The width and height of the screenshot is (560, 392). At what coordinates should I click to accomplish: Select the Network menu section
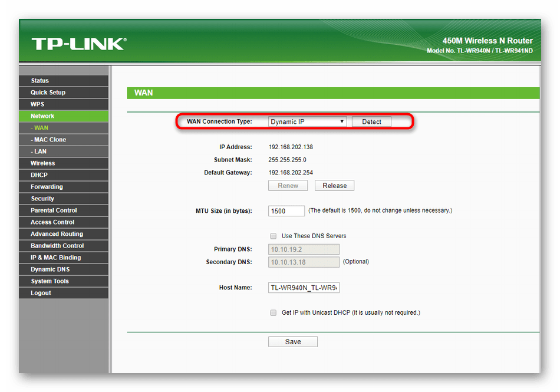pos(64,116)
